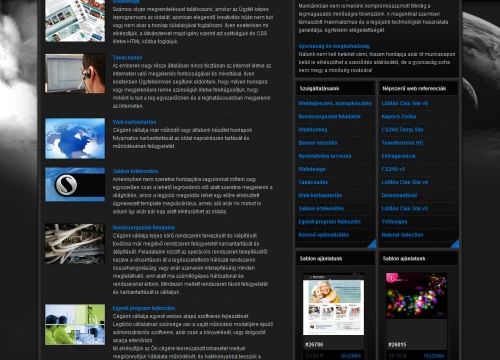Follow the Webfejlesztés, honlapkészítés service link
The image size is (500, 360).
pyautogui.click(x=335, y=103)
